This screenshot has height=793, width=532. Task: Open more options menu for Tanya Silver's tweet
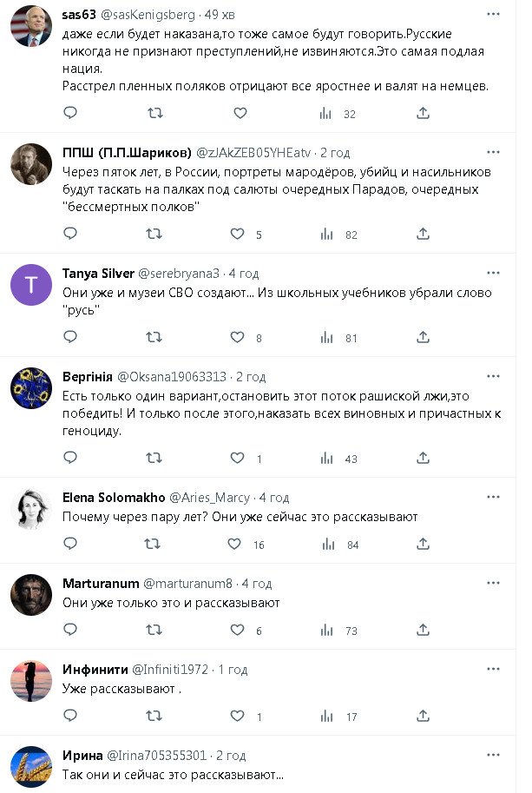[x=493, y=274]
